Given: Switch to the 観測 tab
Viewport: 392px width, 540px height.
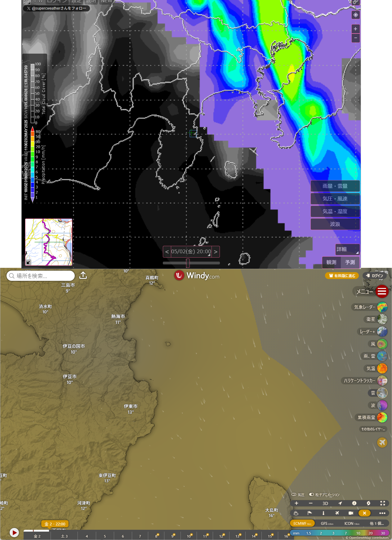Looking at the screenshot, I should pos(331,262).
